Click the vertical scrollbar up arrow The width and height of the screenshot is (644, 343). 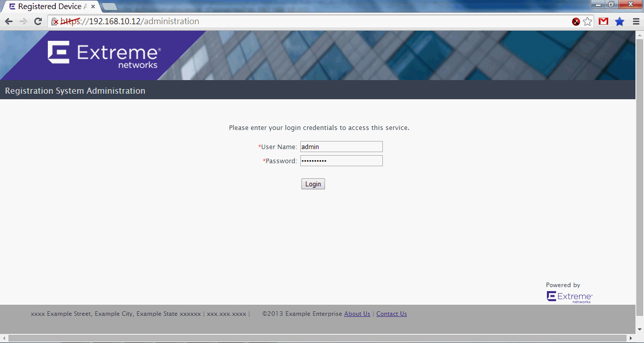(639, 34)
